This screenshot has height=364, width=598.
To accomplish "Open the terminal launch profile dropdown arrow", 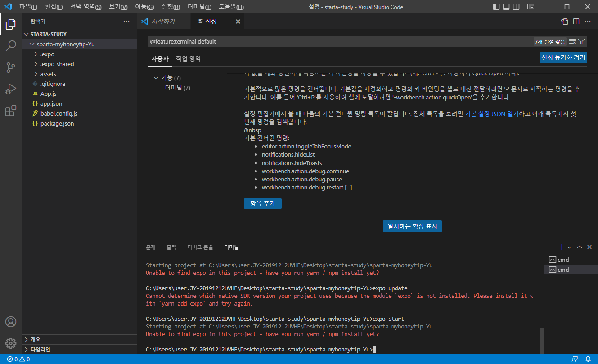I will pos(569,247).
